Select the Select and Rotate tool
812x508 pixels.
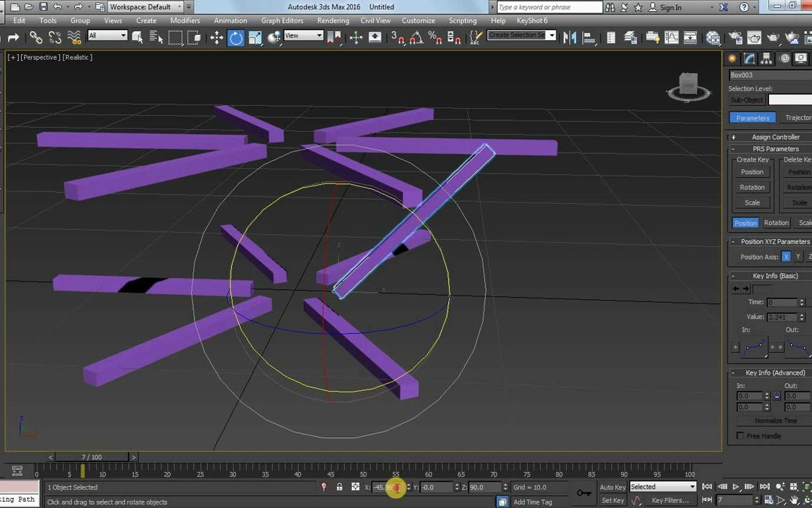click(x=236, y=37)
